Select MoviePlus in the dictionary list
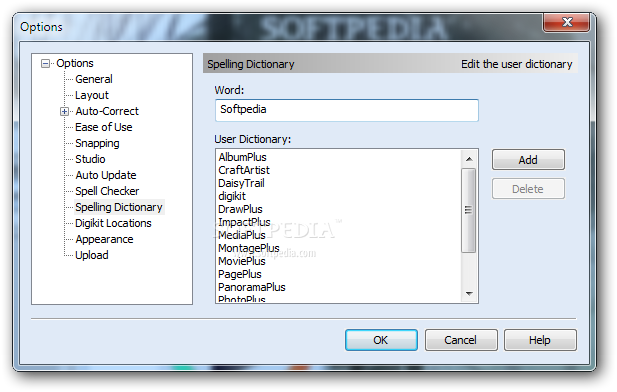The image size is (617, 392). pos(242,261)
